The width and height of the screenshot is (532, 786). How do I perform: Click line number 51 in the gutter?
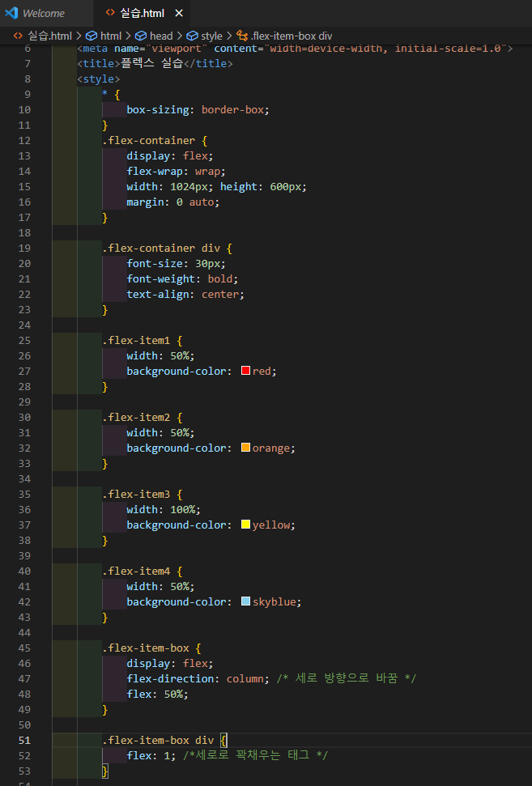click(x=24, y=741)
